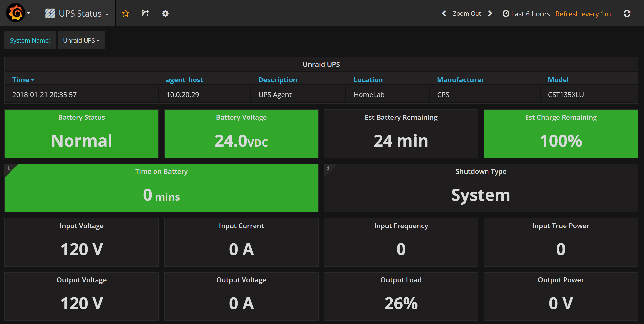Sort table by Manufacturer column
Viewport: 644px width, 324px height.
pyautogui.click(x=460, y=80)
